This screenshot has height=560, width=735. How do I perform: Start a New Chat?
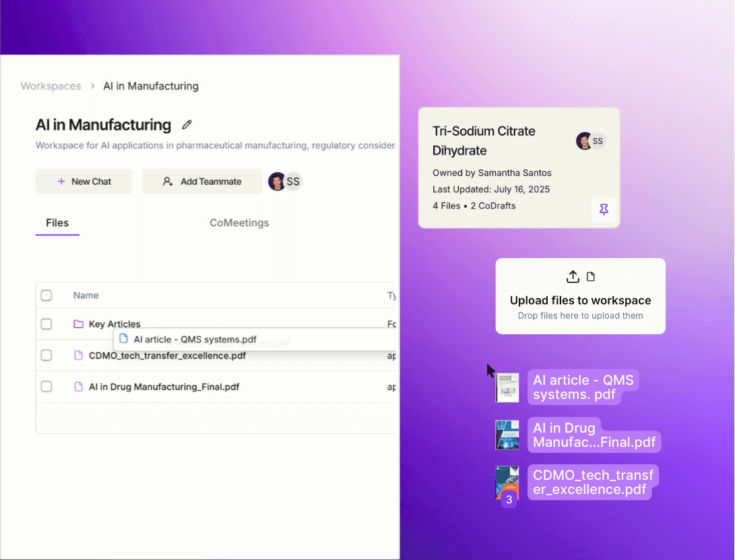84,181
